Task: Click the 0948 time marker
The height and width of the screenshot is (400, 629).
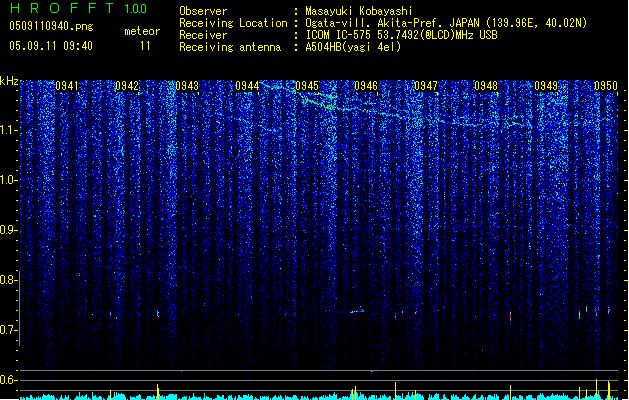Action: pos(486,86)
